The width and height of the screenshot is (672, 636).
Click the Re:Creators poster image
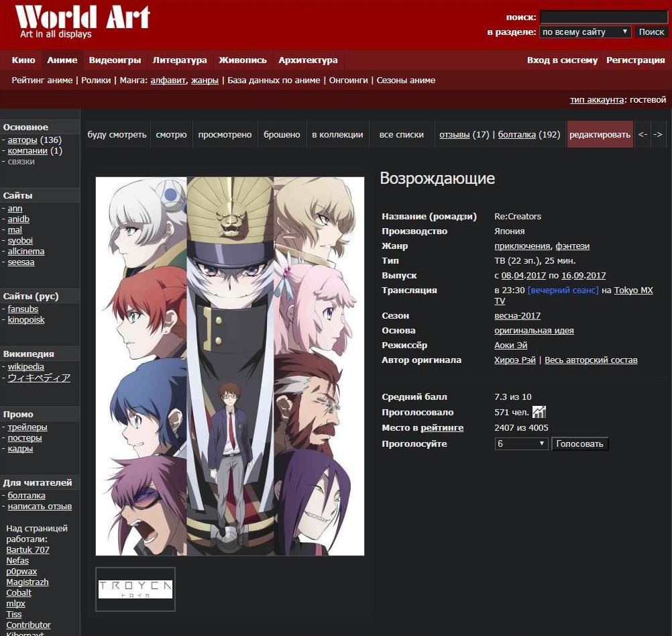pos(230,366)
